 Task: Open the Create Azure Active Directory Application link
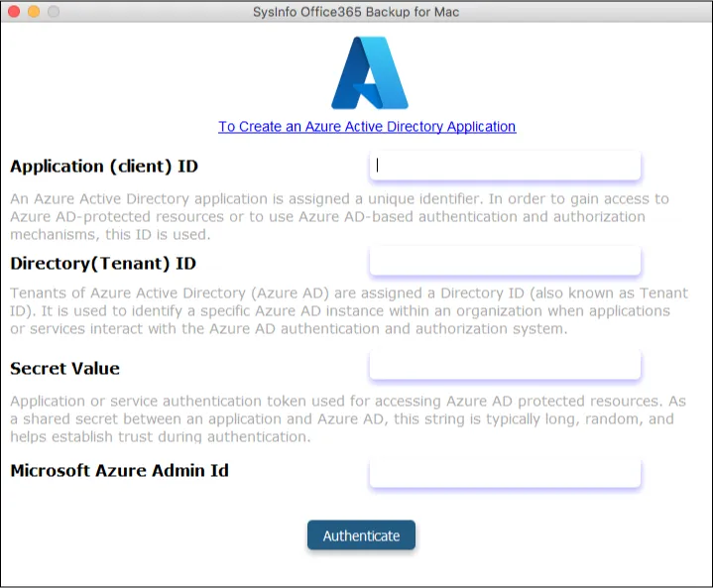pos(367,126)
